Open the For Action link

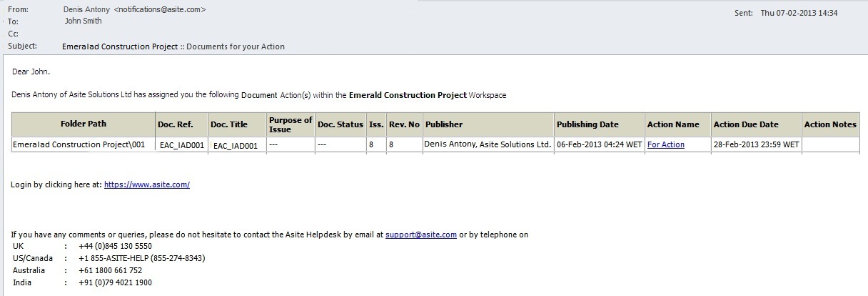(x=665, y=144)
